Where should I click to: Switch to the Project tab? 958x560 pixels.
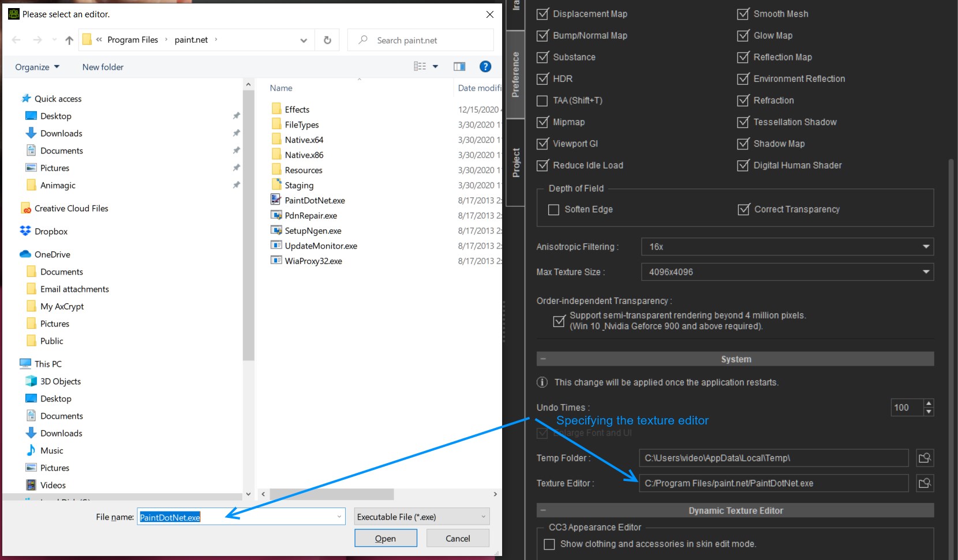[515, 163]
